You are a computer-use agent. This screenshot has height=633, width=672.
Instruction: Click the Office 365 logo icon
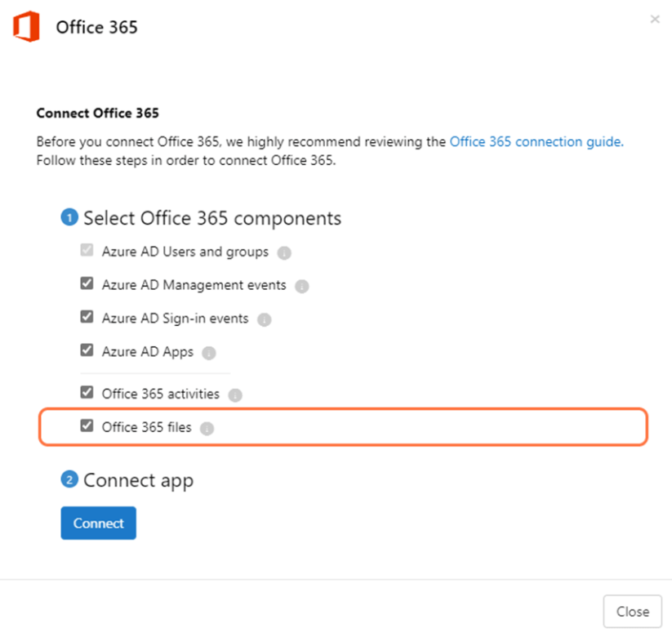click(x=27, y=25)
